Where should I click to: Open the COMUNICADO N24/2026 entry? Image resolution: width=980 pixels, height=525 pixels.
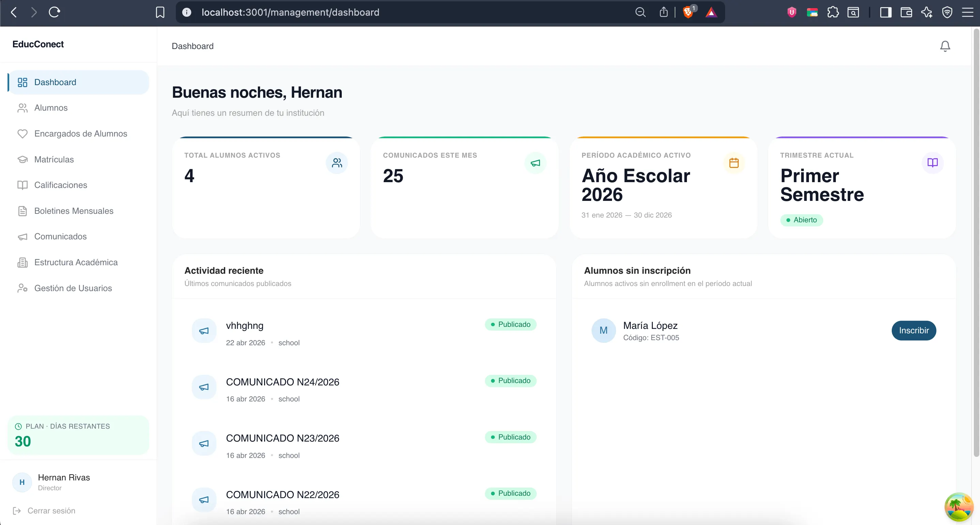pyautogui.click(x=282, y=382)
